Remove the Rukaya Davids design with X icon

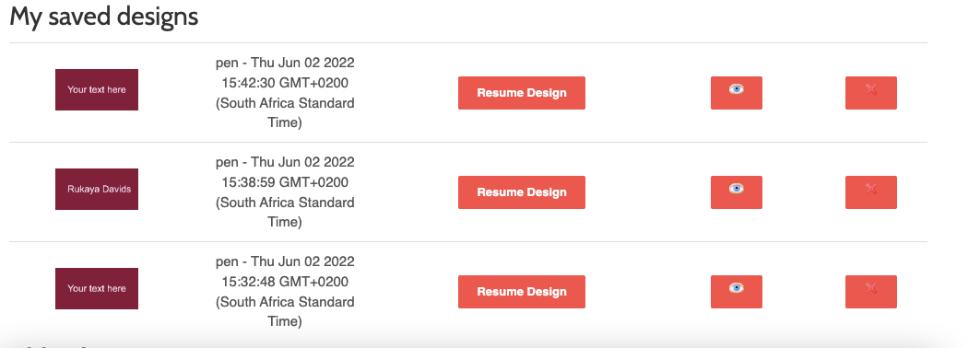pyautogui.click(x=871, y=192)
